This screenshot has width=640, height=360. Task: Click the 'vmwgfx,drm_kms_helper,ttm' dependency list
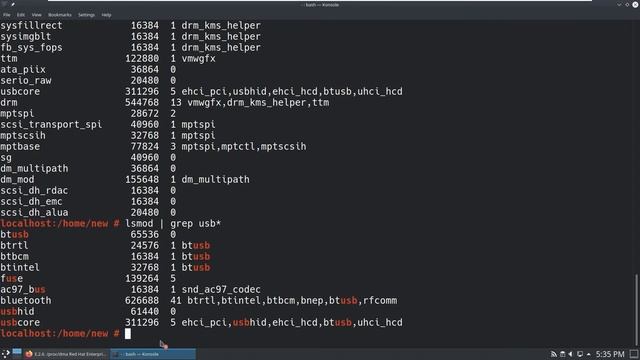coord(258,102)
